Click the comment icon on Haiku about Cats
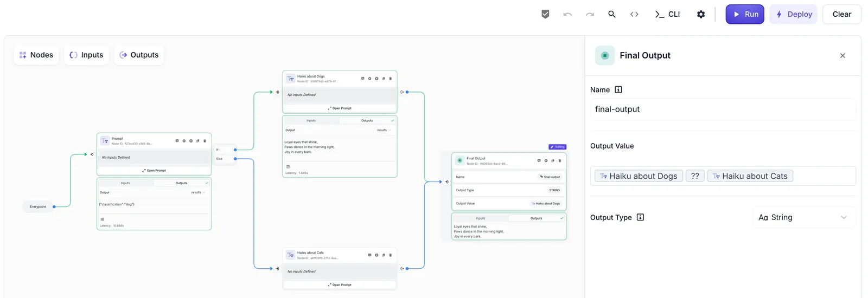 coord(370,255)
